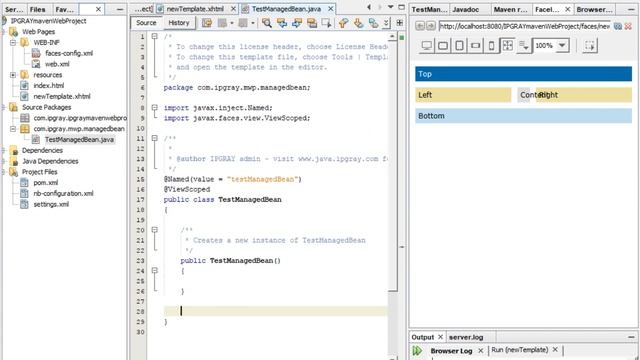Select Smartphone Portrait screen size button
The width and height of the screenshot is (640, 360).
coord(491,46)
